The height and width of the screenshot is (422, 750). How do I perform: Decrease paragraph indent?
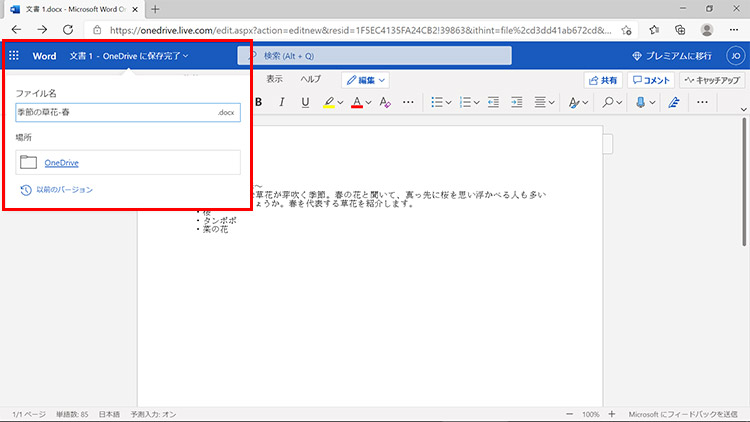click(492, 102)
